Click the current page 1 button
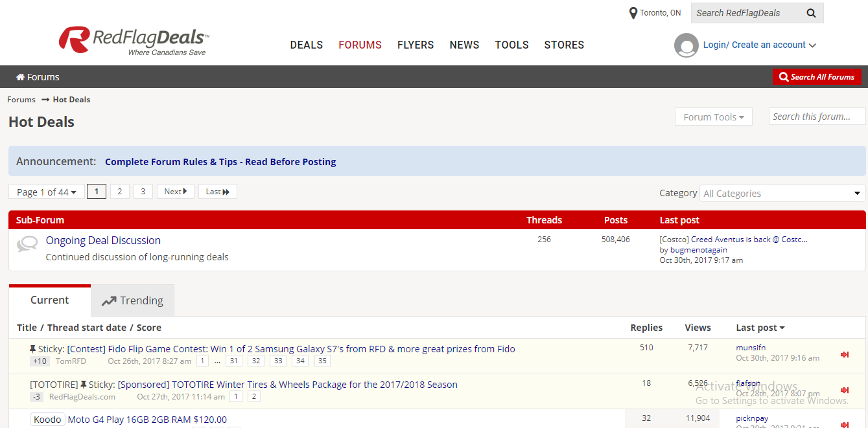The height and width of the screenshot is (428, 868). click(x=97, y=192)
